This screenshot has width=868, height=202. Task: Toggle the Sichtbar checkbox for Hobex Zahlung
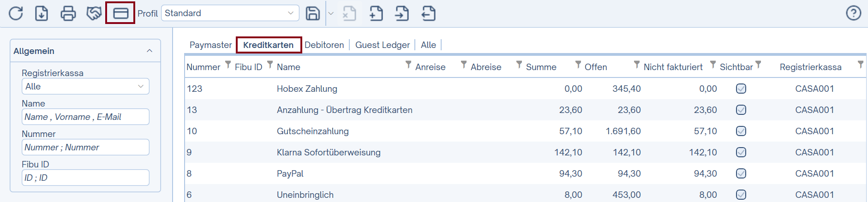[741, 89]
